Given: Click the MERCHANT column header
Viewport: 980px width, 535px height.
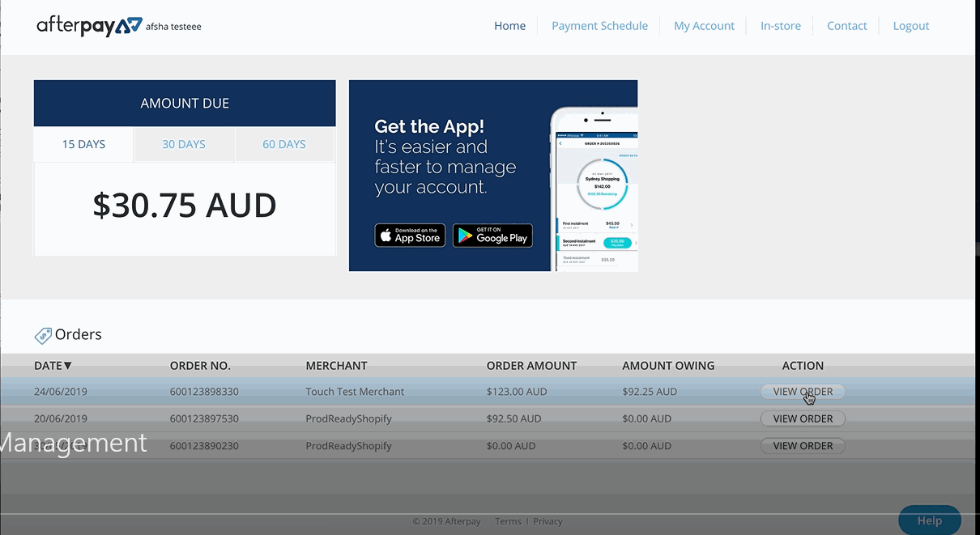Looking at the screenshot, I should pyautogui.click(x=336, y=366).
